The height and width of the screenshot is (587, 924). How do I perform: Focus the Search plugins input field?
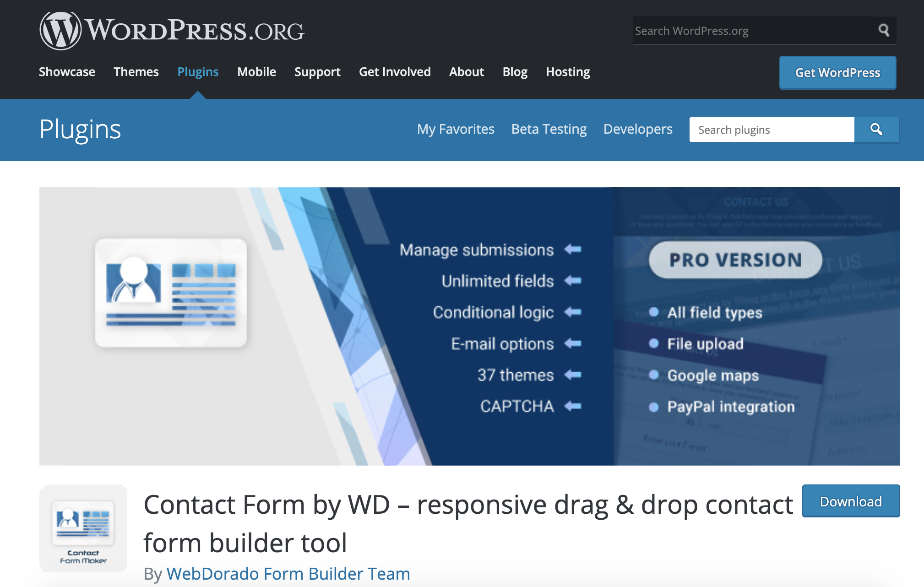(772, 130)
